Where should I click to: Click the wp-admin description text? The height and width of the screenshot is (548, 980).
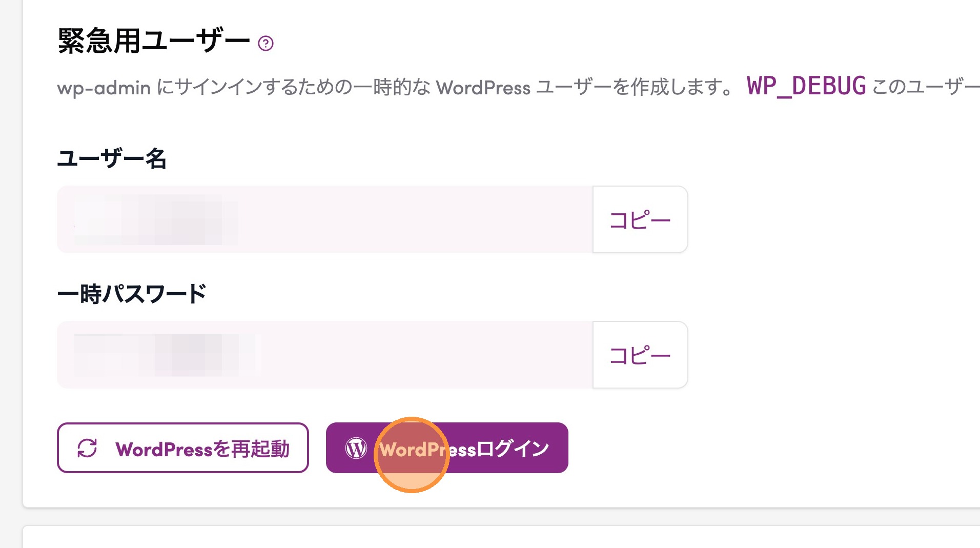256,88
